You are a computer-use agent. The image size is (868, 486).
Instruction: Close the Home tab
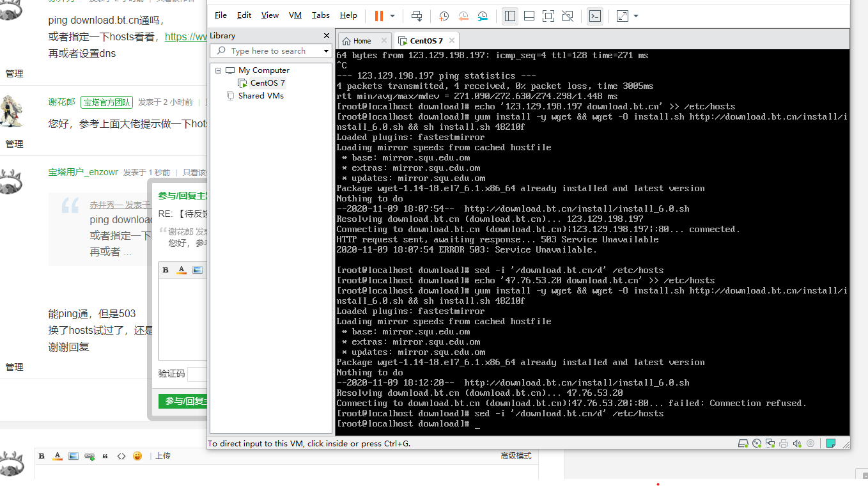coord(384,40)
